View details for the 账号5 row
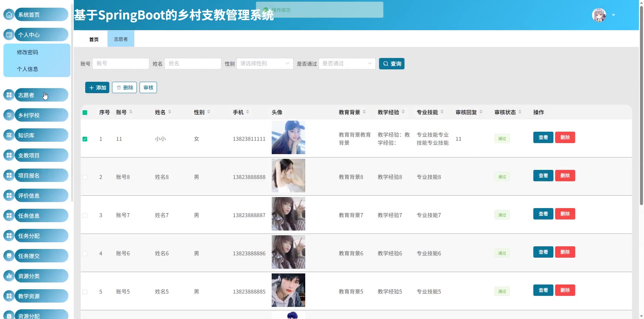The image size is (644, 319). pos(543,290)
